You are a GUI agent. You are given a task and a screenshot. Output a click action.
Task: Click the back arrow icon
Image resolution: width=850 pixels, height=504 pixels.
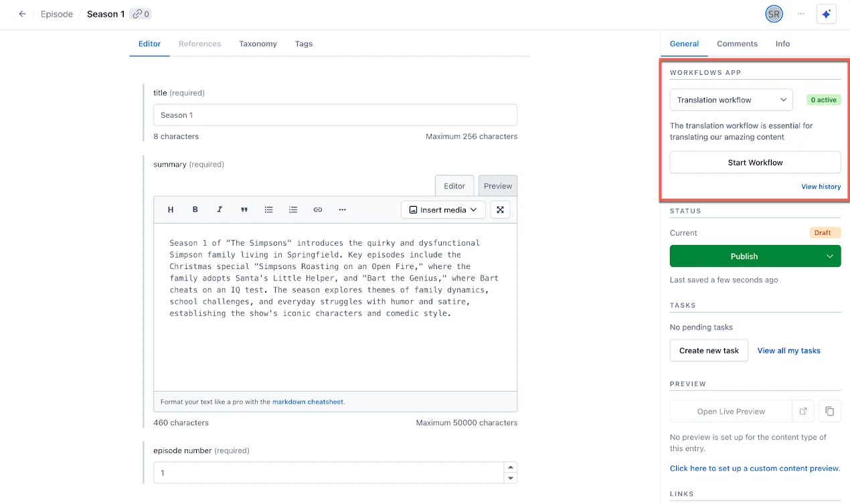pyautogui.click(x=22, y=14)
